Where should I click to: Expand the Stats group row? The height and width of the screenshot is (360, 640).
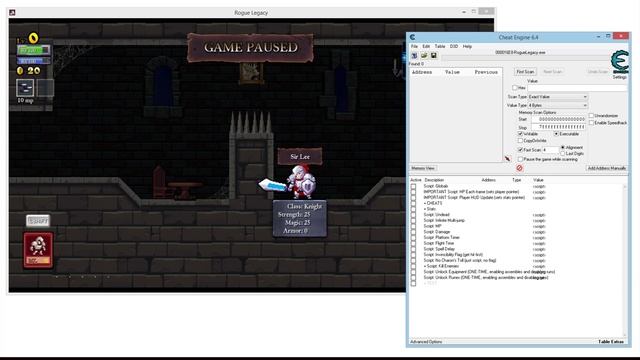tap(429, 209)
